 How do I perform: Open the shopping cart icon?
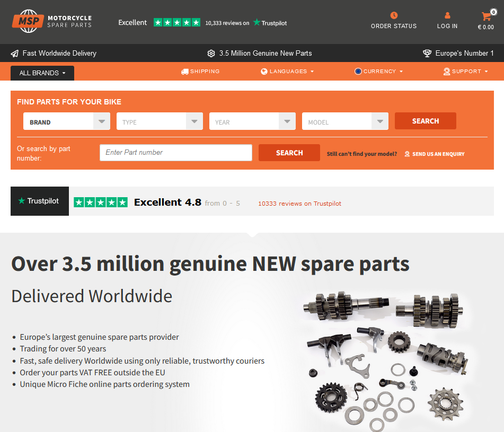[486, 16]
